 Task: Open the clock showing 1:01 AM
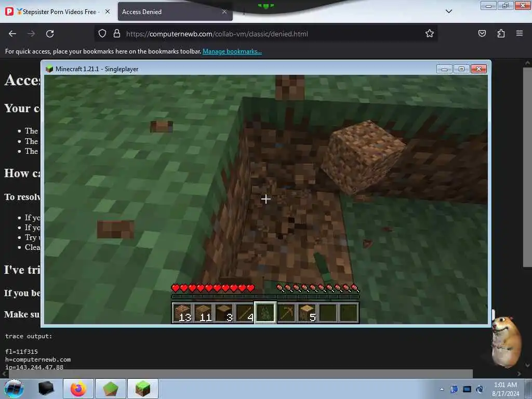pyautogui.click(x=506, y=389)
